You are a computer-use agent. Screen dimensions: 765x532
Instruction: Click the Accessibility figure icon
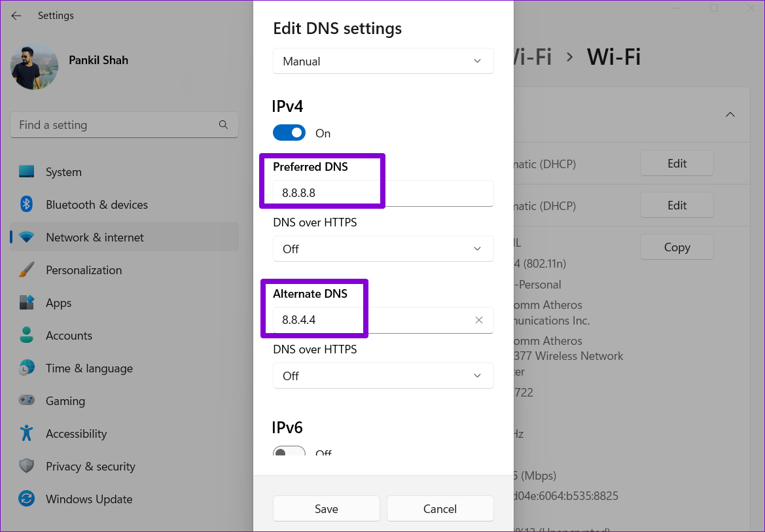[26, 433]
